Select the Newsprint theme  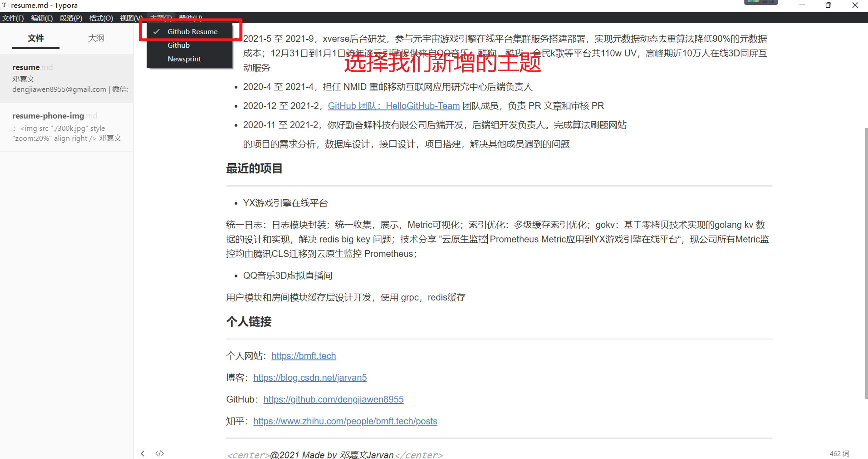(x=184, y=58)
